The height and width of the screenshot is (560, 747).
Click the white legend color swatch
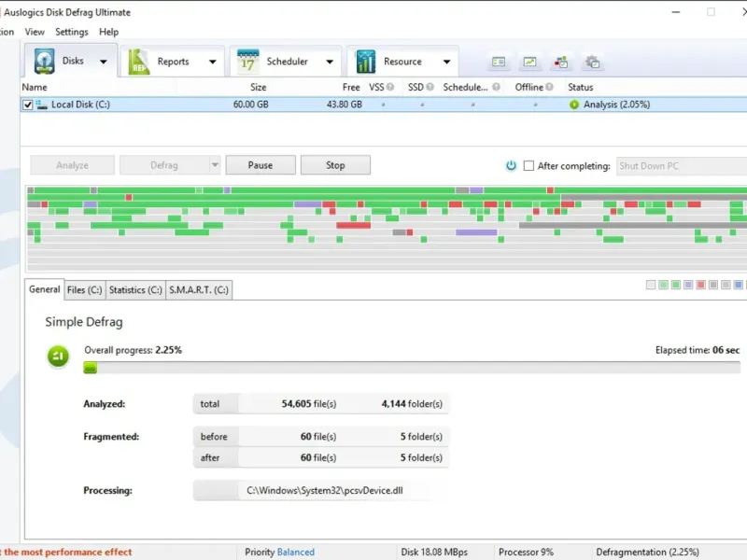[651, 285]
